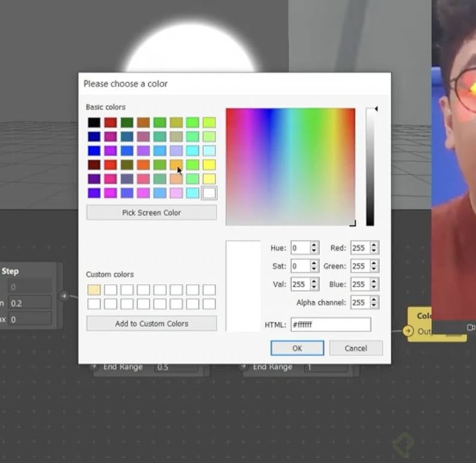Select the violet swatch starting the bottom row

[x=94, y=193]
